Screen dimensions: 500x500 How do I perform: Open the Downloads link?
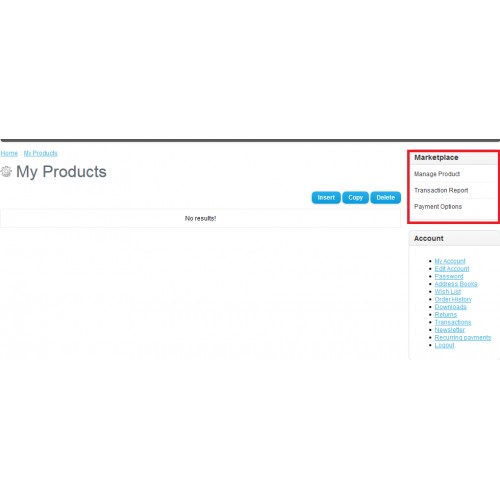click(x=450, y=307)
